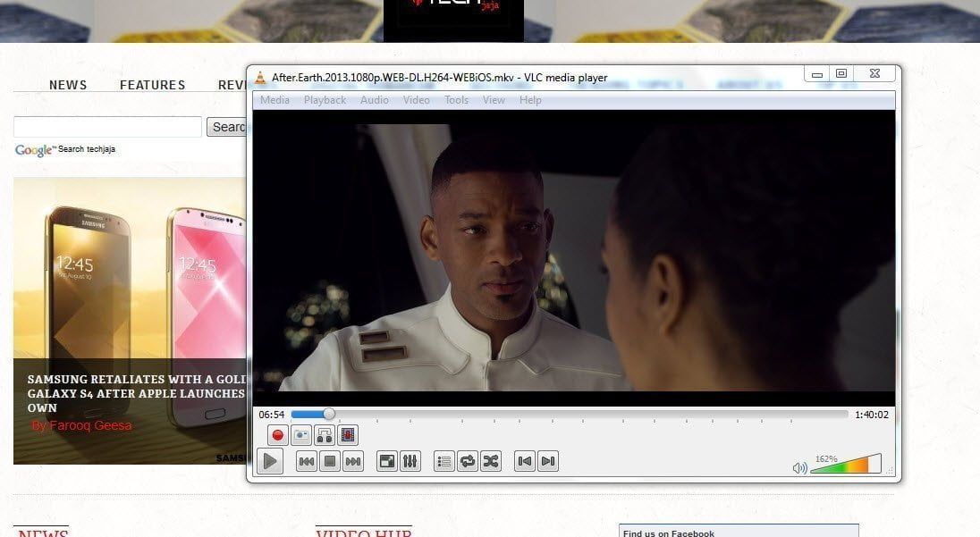Image resolution: width=980 pixels, height=537 pixels.
Task: Mute audio using speaker icon
Action: (x=799, y=467)
